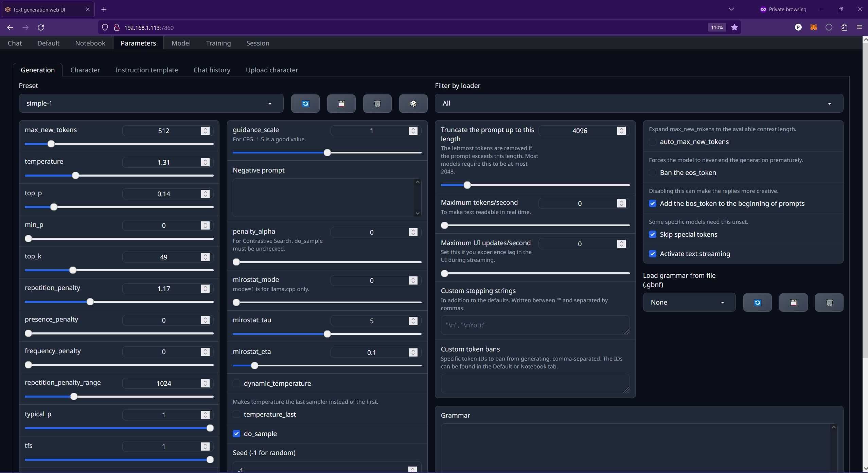The height and width of the screenshot is (473, 868).
Task: Click the MetaMask fox extension icon
Action: 813,28
